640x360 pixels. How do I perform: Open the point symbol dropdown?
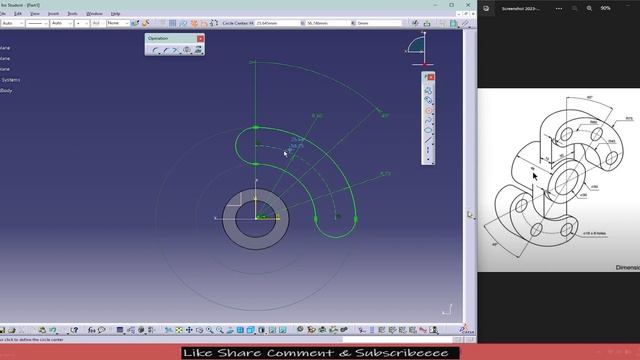tap(82, 23)
